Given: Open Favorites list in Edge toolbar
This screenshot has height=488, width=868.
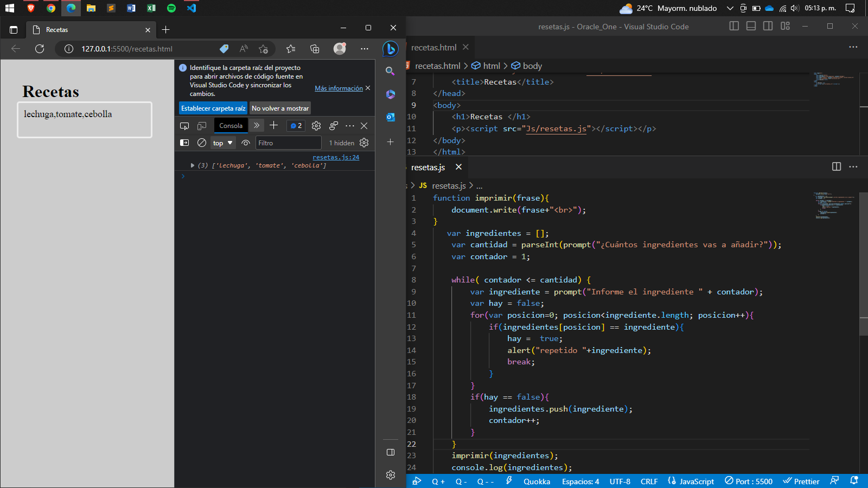Looking at the screenshot, I should click(291, 49).
